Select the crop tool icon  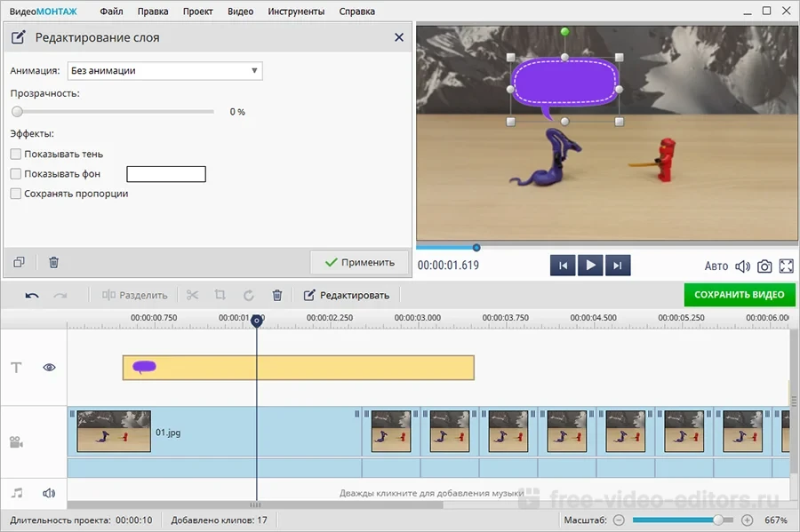220,295
